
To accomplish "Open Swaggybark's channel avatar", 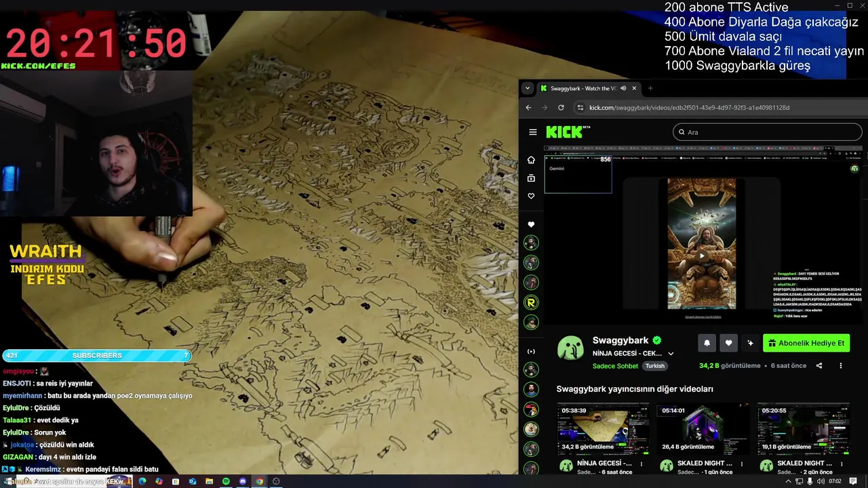I will tap(570, 348).
